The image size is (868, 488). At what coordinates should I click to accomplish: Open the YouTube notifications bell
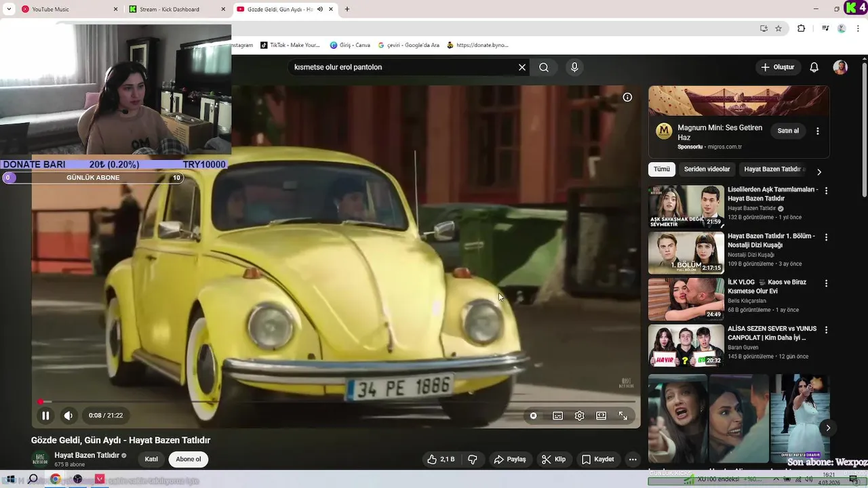(x=814, y=67)
